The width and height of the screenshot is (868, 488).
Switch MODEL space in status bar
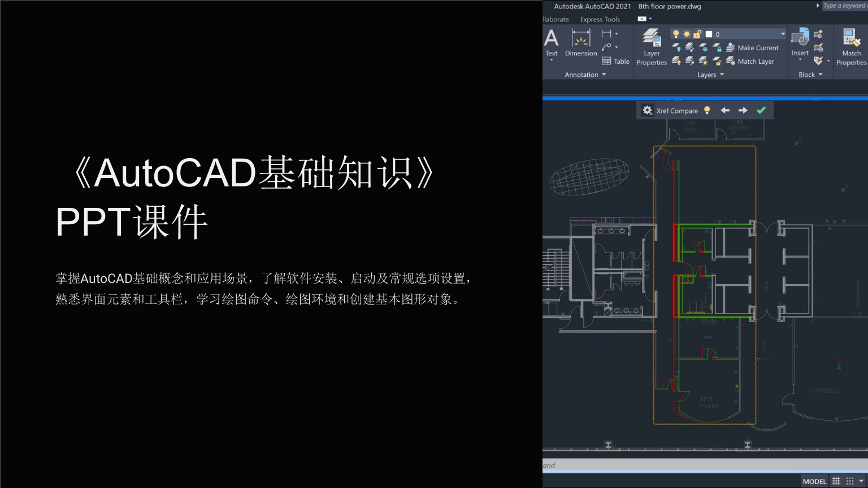pyautogui.click(x=814, y=481)
